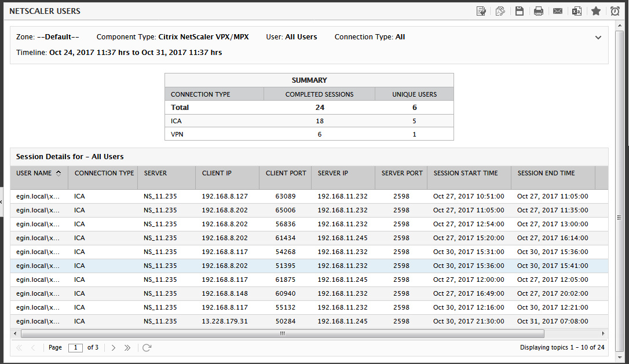
Task: Go to the next results page
Action: 114,348
